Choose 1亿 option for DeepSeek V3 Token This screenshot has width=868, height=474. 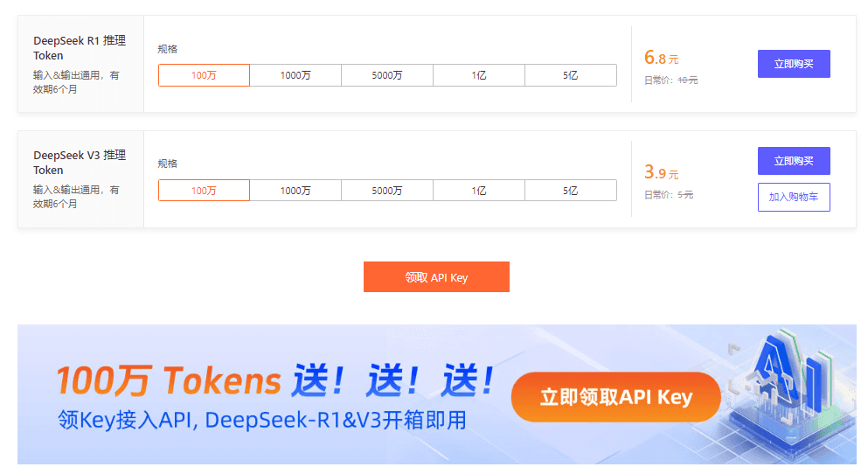coord(479,191)
